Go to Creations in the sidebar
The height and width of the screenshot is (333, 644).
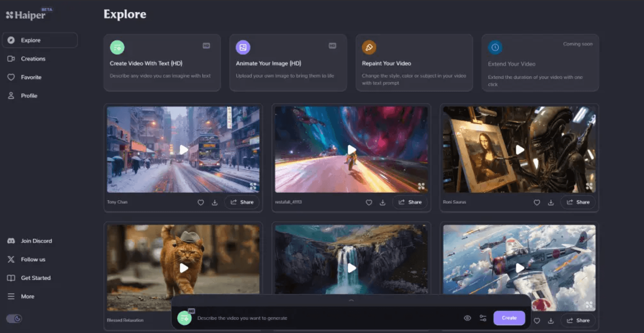33,59
